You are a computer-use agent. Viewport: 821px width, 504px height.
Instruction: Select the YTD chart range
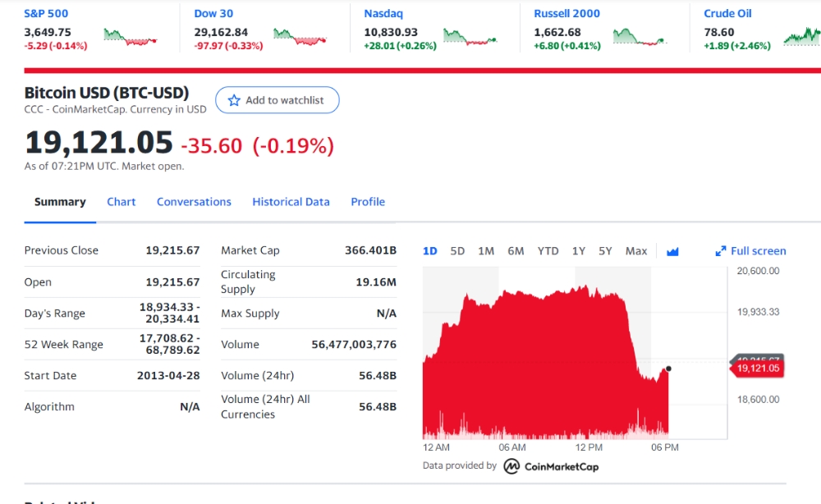[548, 251]
